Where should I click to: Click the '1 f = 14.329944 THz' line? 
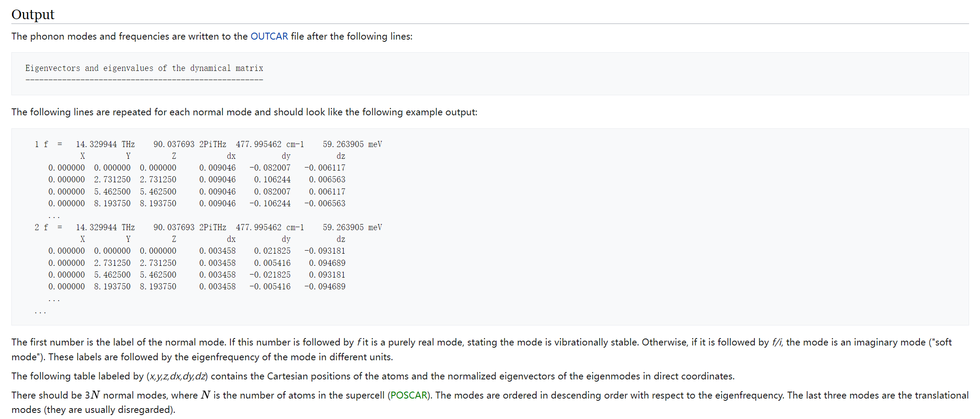(208, 144)
